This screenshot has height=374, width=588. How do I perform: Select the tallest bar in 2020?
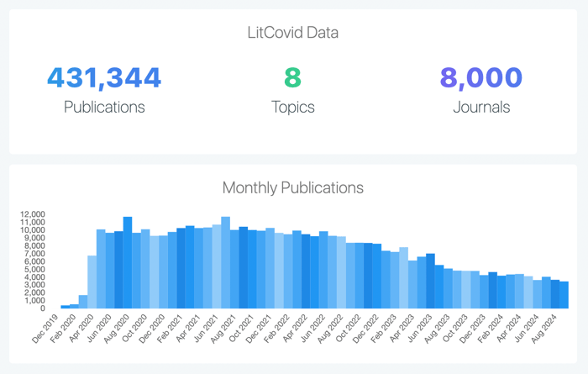point(128,262)
